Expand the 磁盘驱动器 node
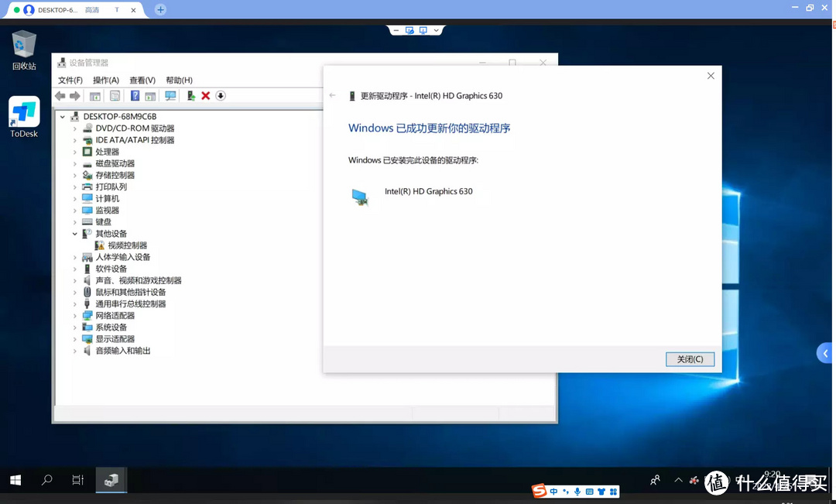Viewport: 836px width, 504px height. (x=74, y=163)
